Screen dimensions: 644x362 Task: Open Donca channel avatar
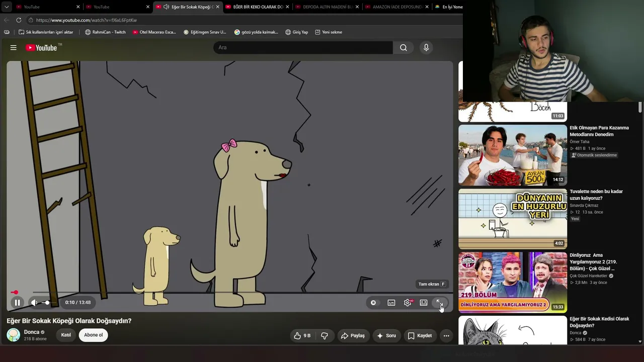coord(14,335)
